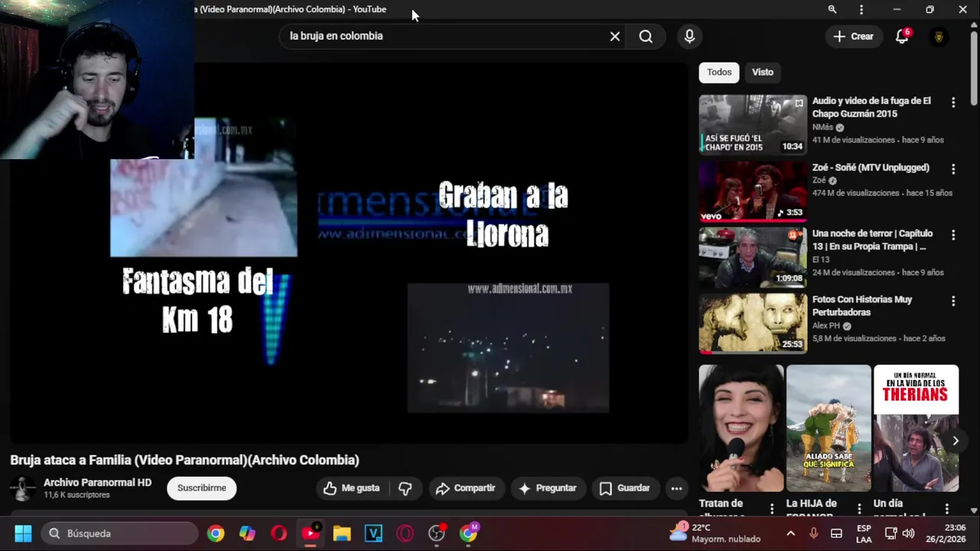
Task: Open options for 'Tratan de' Short
Action: click(x=772, y=508)
